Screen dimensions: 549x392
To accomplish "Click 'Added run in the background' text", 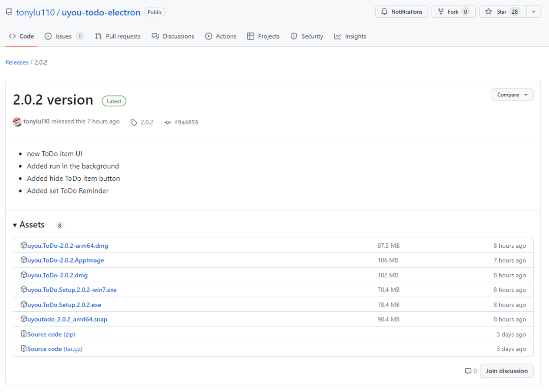I will 73,166.
